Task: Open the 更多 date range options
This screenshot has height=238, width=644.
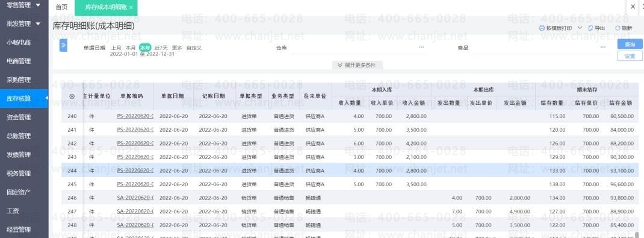Action: pos(177,48)
